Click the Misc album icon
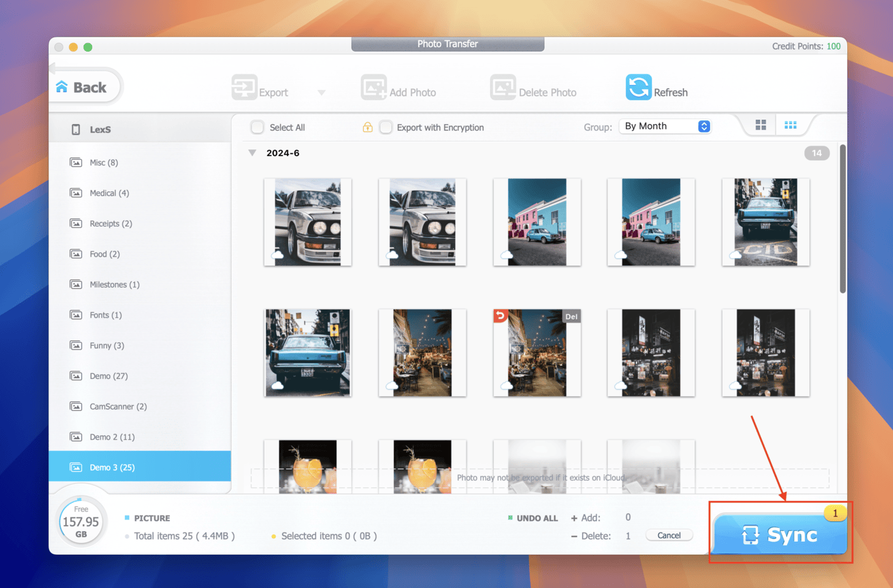This screenshot has width=893, height=588. (76, 162)
